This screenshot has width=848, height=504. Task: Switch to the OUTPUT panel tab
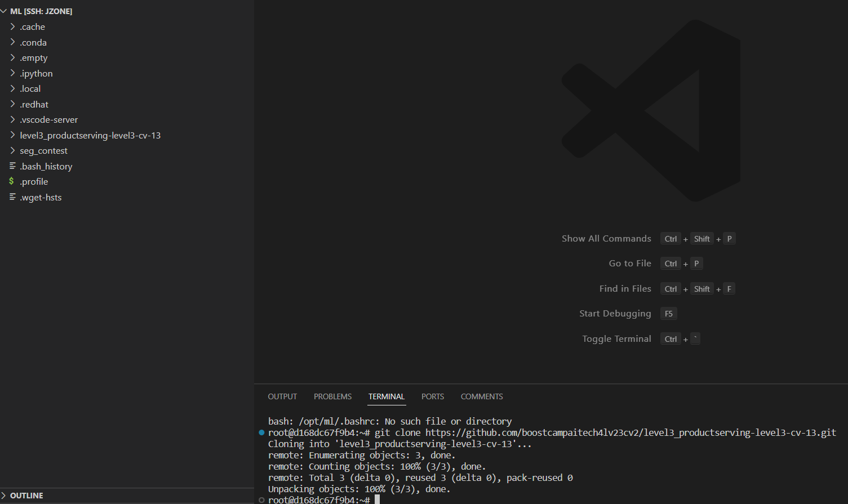tap(282, 396)
